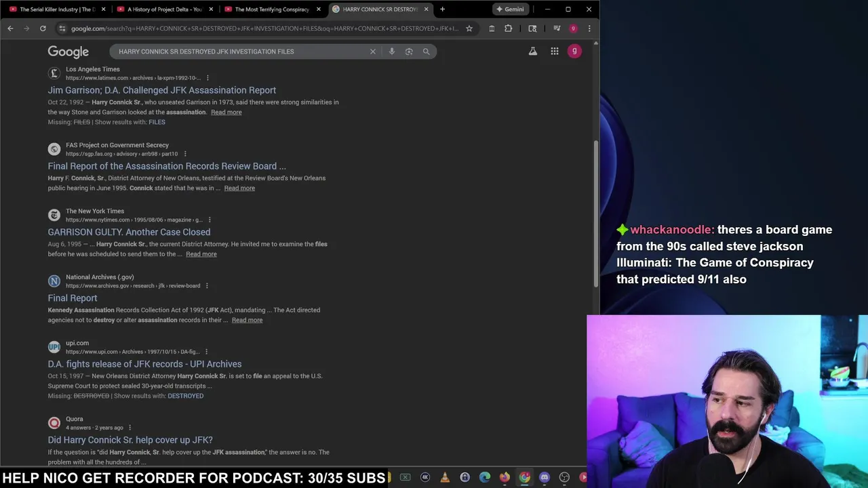Open VLC media player from the taskbar
Image resolution: width=868 pixels, height=488 pixels.
click(x=445, y=477)
